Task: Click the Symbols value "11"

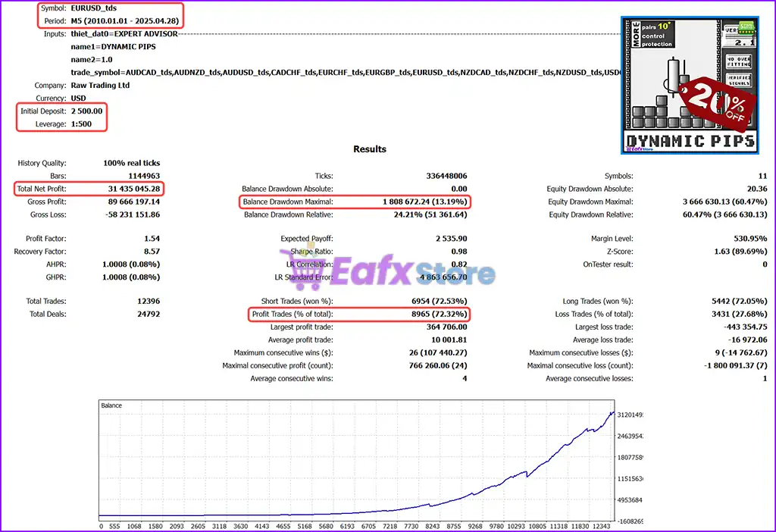Action: (x=762, y=176)
